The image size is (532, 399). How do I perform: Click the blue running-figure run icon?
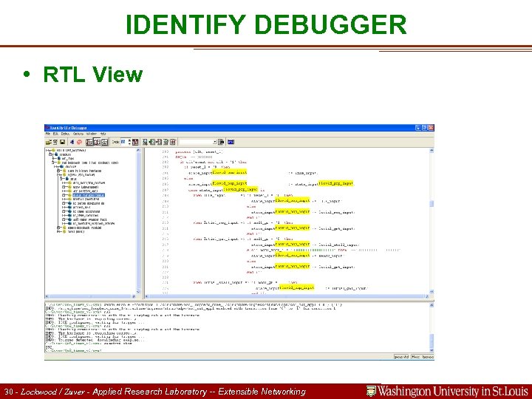(x=72, y=142)
